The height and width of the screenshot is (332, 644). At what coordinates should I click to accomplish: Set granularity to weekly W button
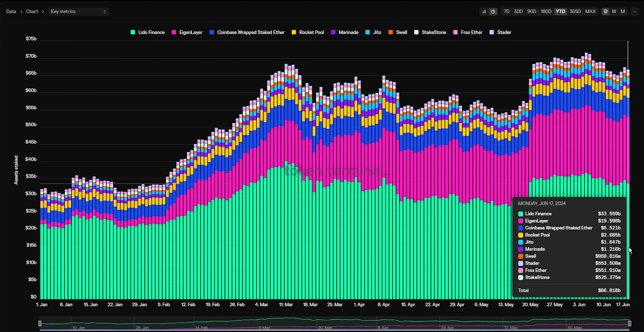click(614, 12)
